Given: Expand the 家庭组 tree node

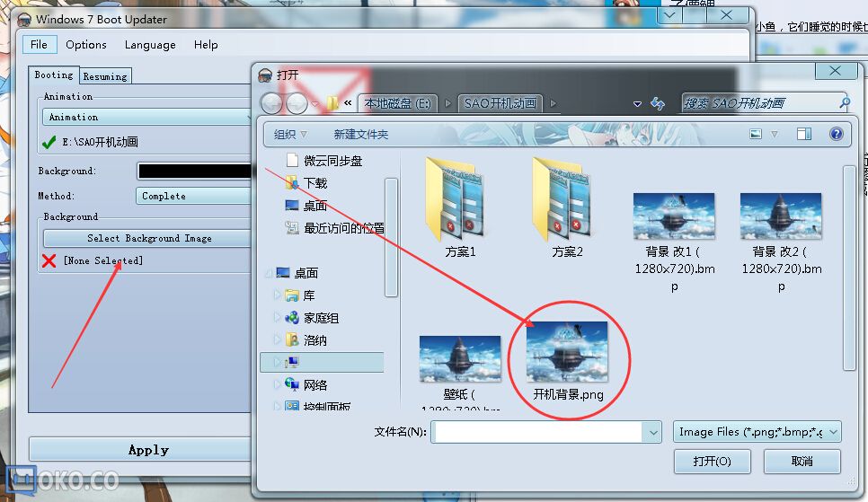Looking at the screenshot, I should click(x=278, y=318).
